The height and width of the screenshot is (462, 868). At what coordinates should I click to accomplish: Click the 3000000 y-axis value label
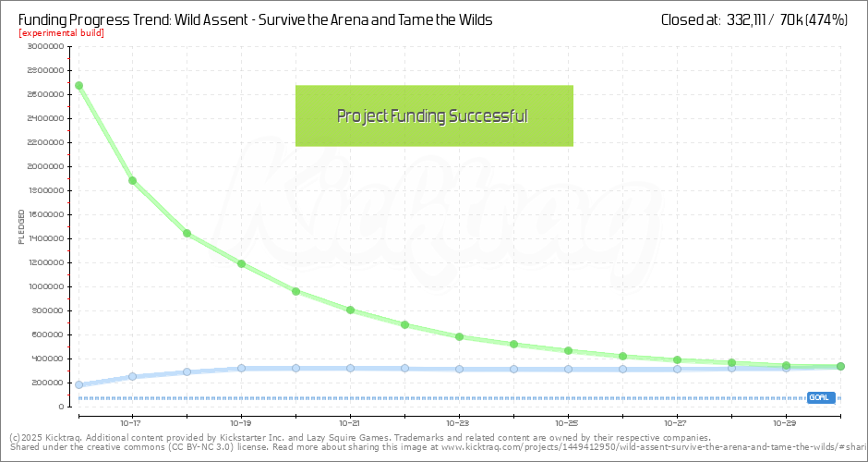tap(45, 46)
